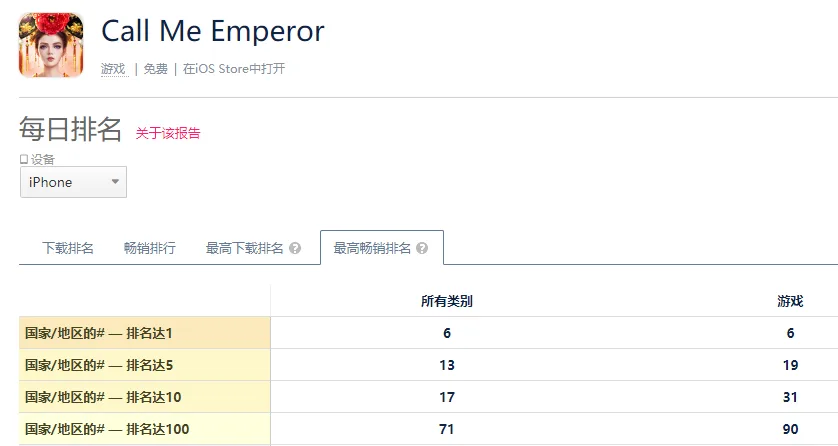Click the 游戏 table column header
Viewport: 838px width, 446px height.
pos(790,301)
